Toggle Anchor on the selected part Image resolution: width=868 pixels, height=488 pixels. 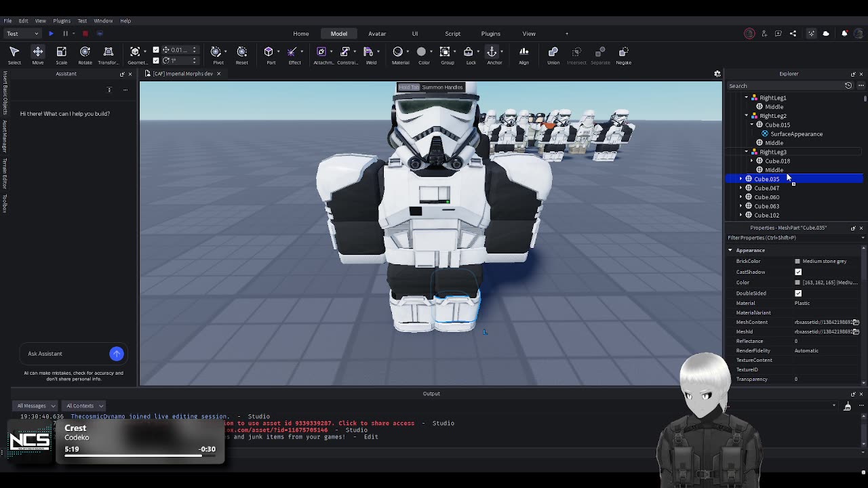point(494,56)
